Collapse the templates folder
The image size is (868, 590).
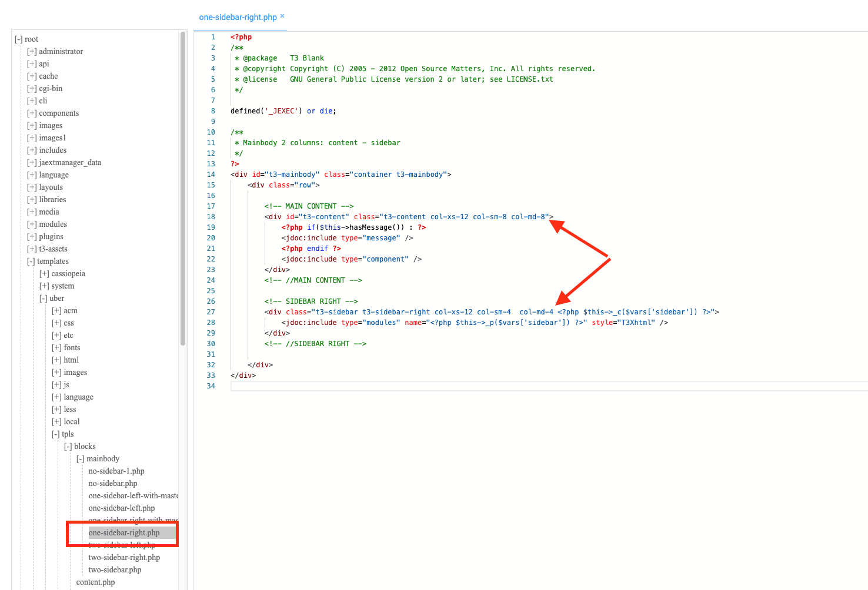point(31,262)
